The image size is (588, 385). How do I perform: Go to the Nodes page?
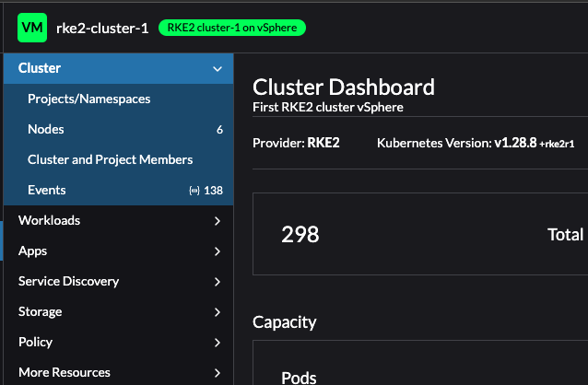(x=119, y=129)
